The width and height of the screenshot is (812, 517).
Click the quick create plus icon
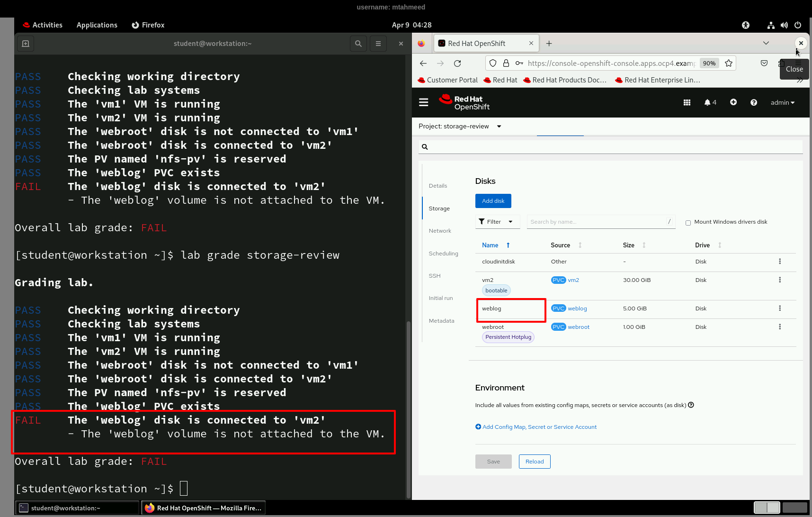pos(733,102)
